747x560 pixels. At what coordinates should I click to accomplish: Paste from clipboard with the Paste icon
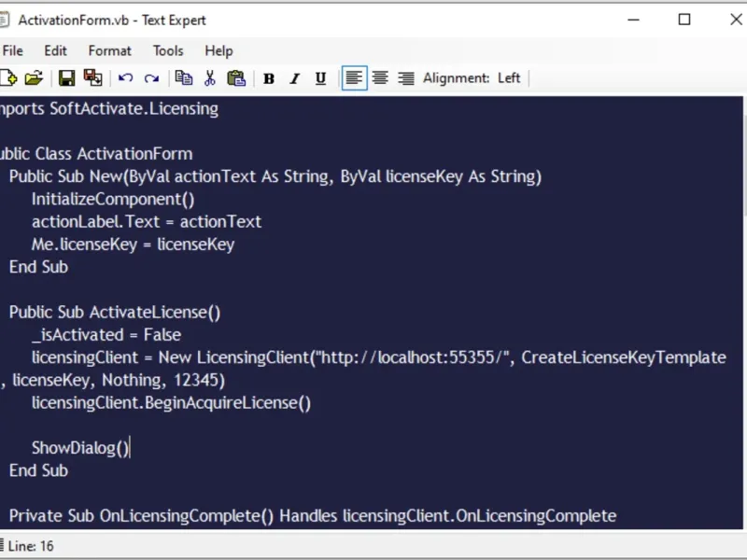236,77
